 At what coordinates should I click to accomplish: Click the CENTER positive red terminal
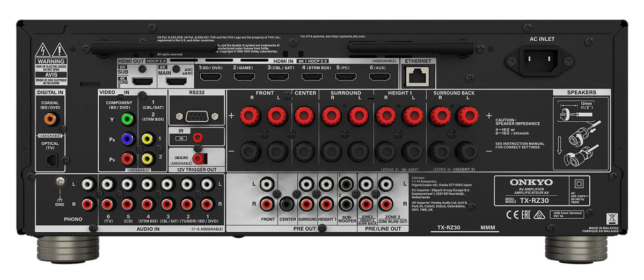(x=304, y=115)
